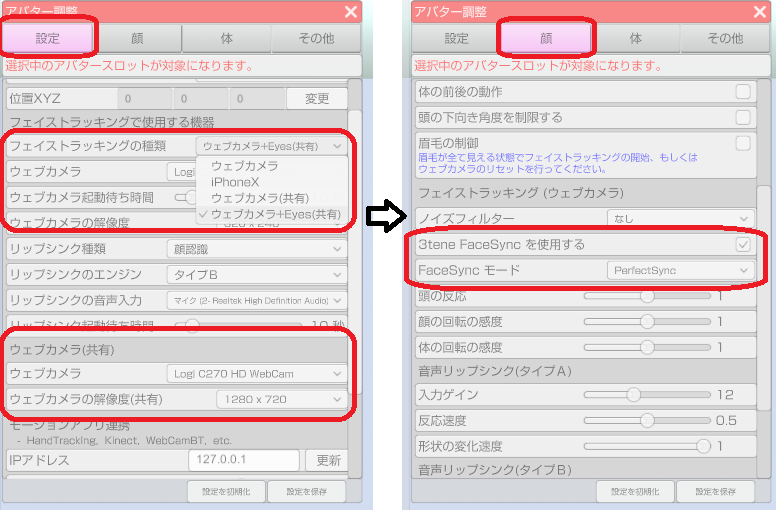Open ノイズフィルター dropdown set to なし
Image resolution: width=776 pixels, height=510 pixels.
680,218
